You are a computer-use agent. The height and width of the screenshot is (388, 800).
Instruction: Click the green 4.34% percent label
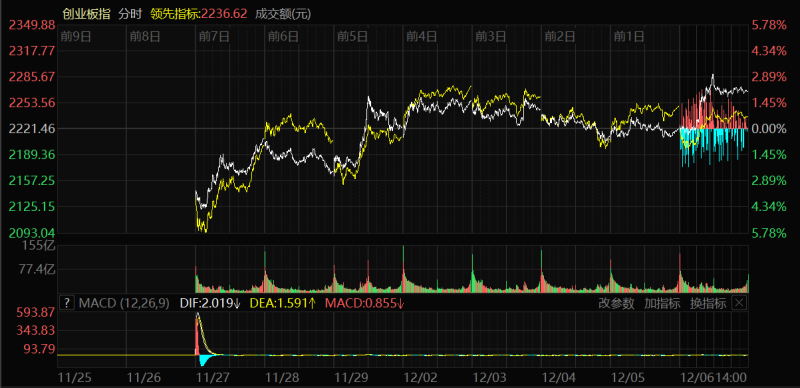[x=769, y=207]
